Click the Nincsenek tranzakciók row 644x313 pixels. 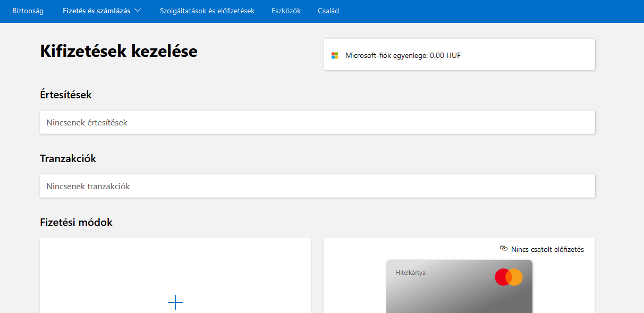click(317, 186)
